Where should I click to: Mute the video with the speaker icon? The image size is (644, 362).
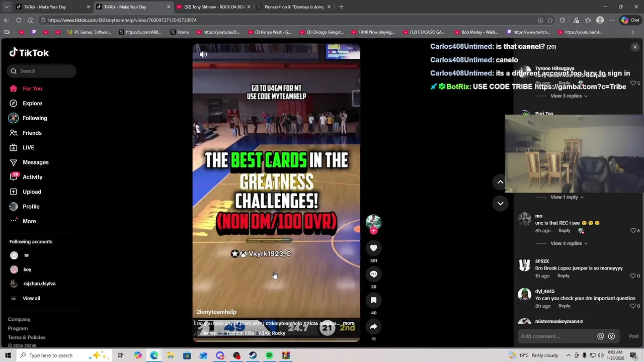tap(203, 54)
